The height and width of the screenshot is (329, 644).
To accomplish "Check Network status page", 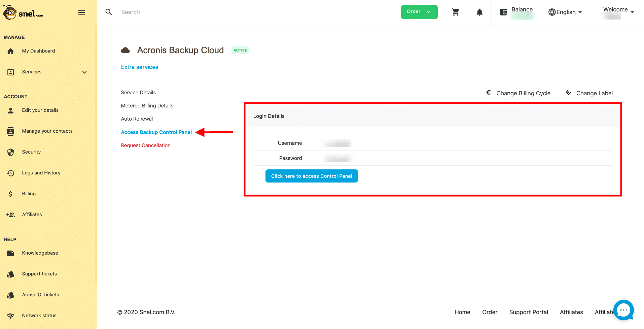I will click(x=39, y=316).
